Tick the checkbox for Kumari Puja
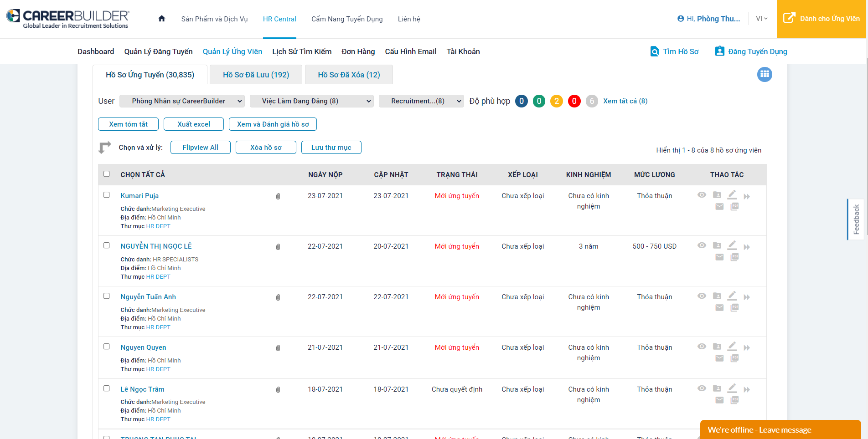This screenshot has width=868, height=439. pos(107,195)
